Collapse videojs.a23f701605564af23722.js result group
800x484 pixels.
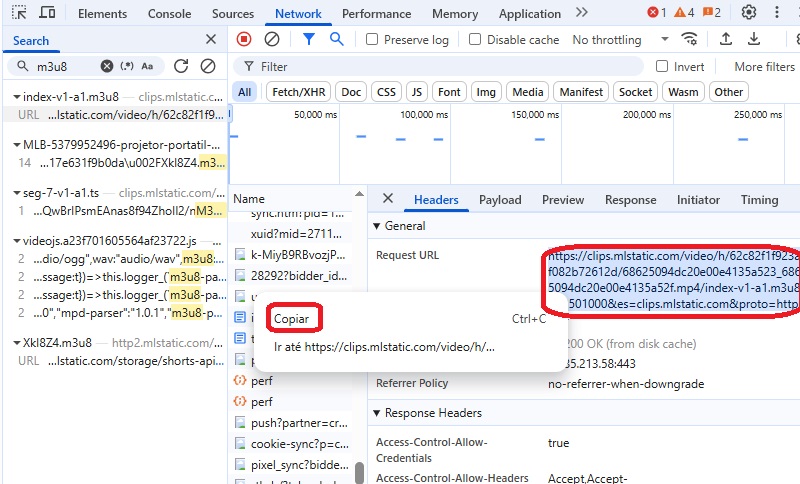[17, 241]
